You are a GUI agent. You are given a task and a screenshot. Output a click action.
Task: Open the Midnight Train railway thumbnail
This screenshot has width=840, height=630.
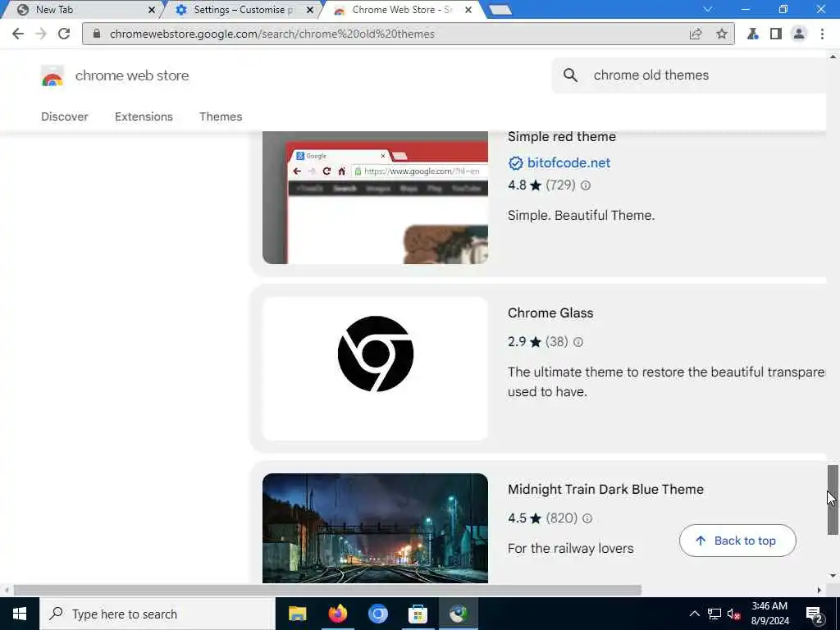[x=375, y=528]
